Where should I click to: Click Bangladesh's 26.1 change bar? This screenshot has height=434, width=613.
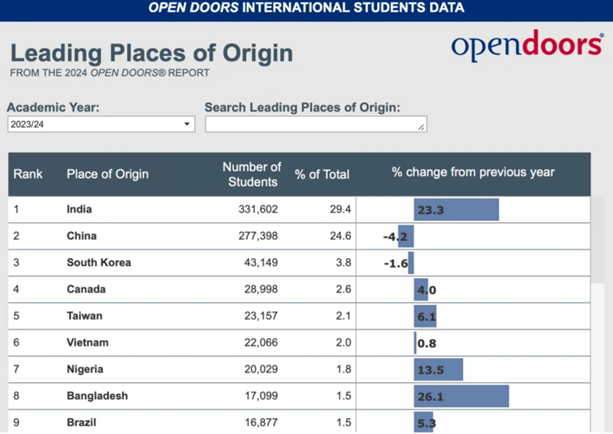pos(461,396)
